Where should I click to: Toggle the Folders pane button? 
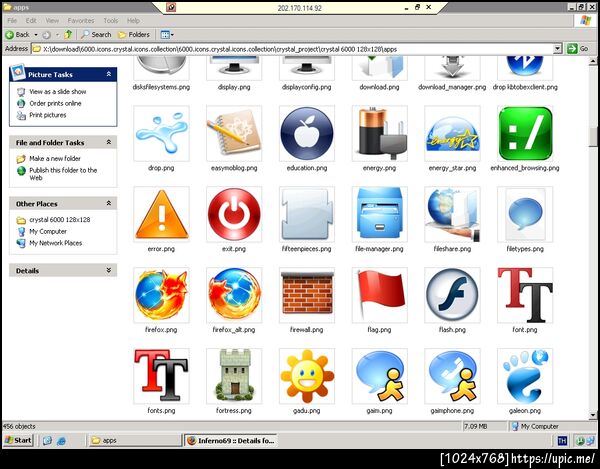pos(134,34)
